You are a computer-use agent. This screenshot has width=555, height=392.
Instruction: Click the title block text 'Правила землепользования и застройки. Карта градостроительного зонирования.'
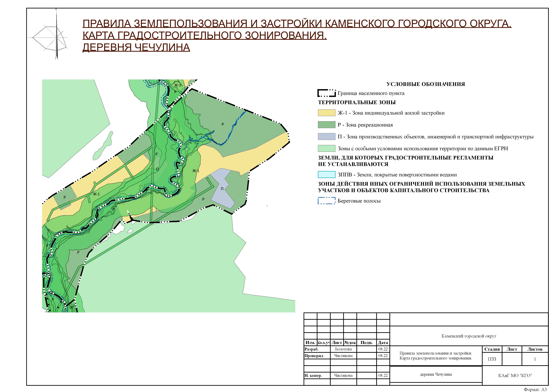coord(436,356)
